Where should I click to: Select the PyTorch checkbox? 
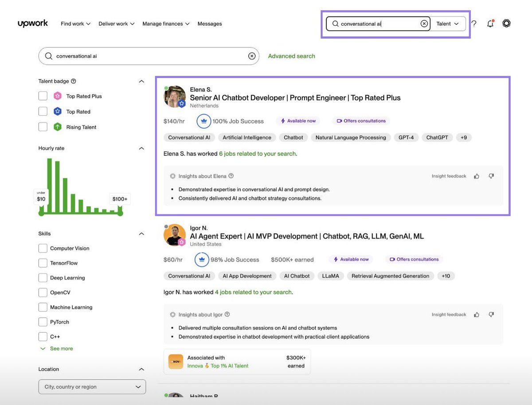coord(43,322)
